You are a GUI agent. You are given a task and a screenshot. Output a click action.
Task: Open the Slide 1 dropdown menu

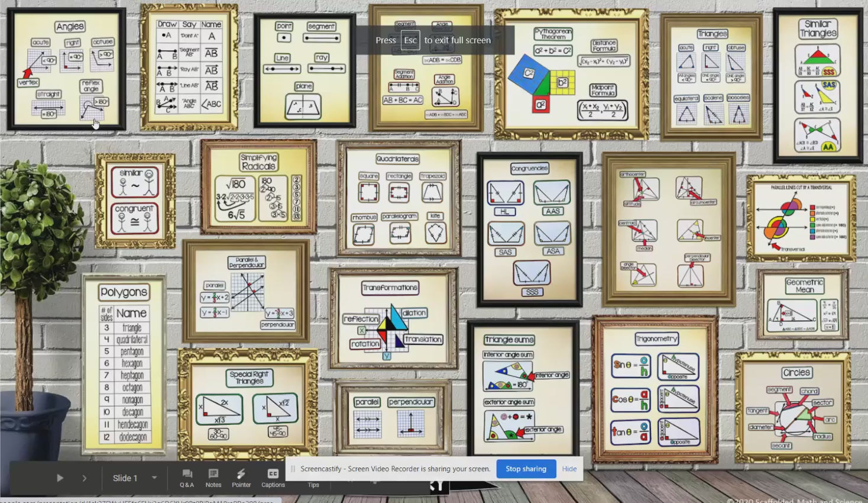(154, 478)
